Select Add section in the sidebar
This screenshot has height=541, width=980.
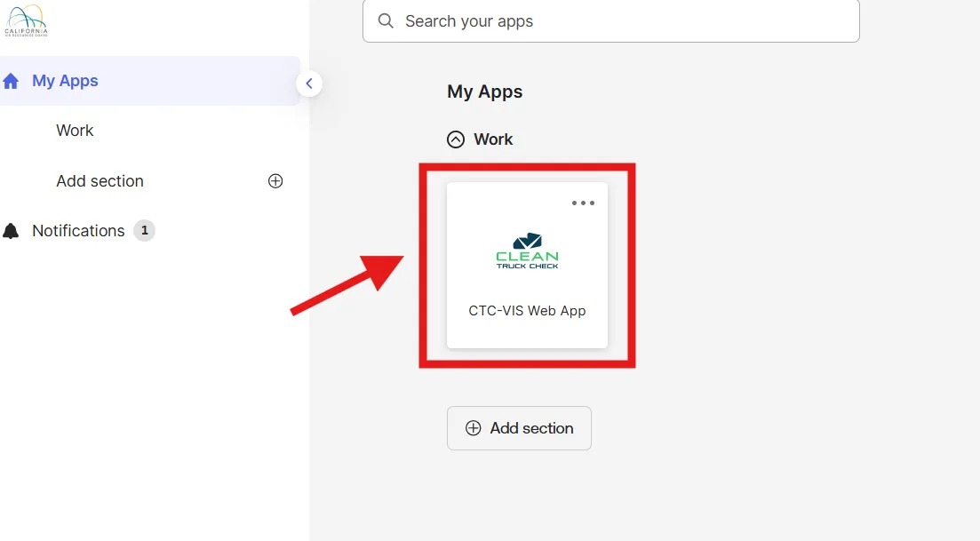(x=100, y=181)
